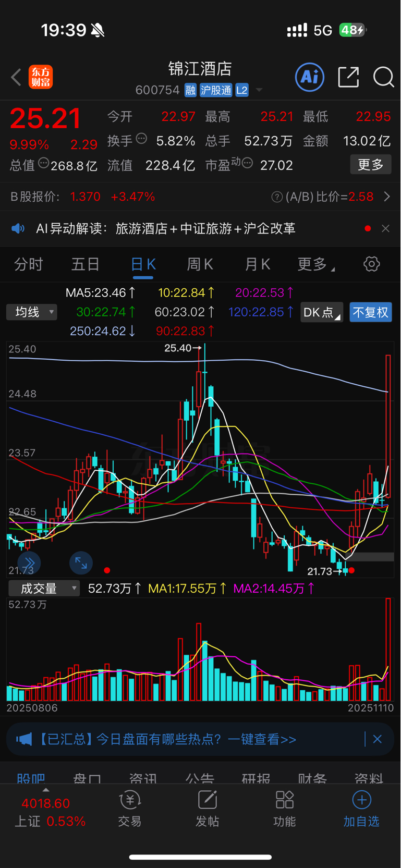The image size is (401, 868).
Task: Switch to 周K chart tab
Action: [x=200, y=264]
